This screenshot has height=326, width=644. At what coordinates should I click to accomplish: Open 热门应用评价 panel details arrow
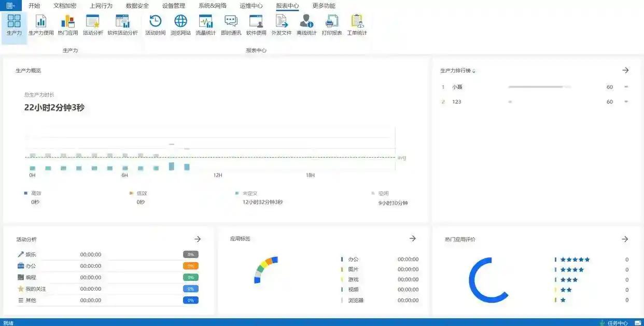[x=625, y=239]
